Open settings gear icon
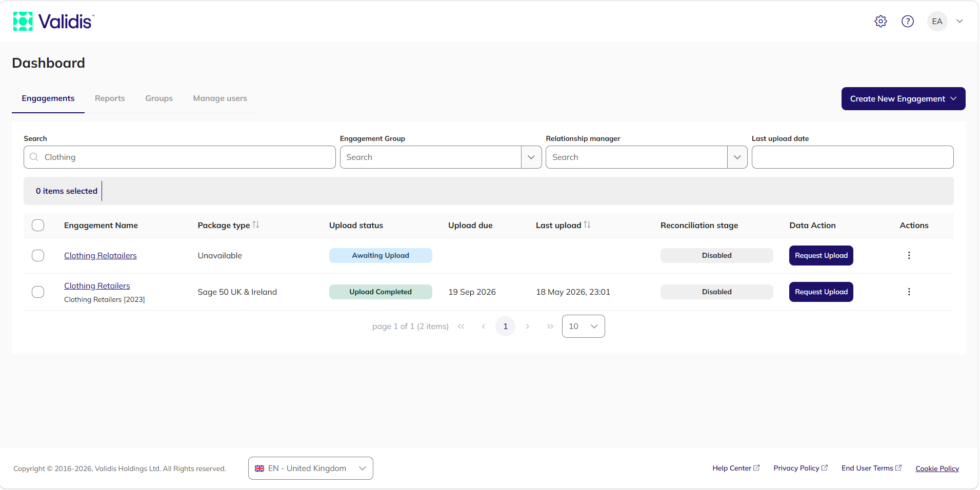The height and width of the screenshot is (490, 980). [x=881, y=22]
